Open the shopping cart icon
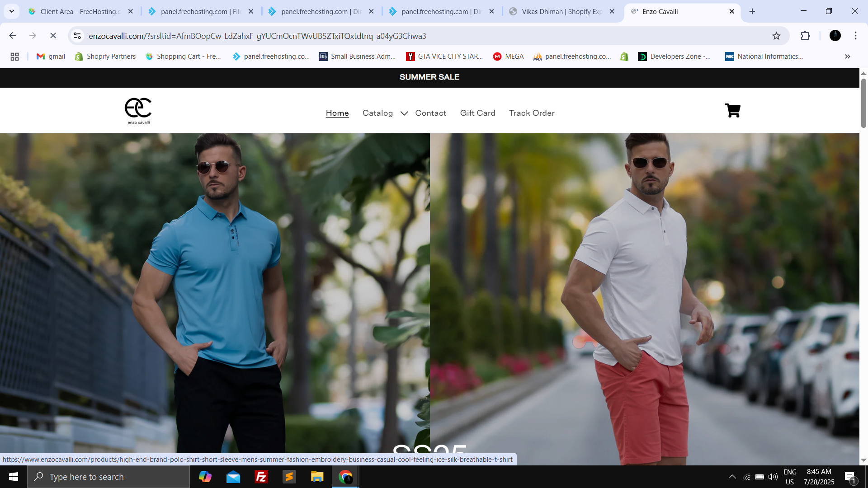868x488 pixels. [732, 111]
